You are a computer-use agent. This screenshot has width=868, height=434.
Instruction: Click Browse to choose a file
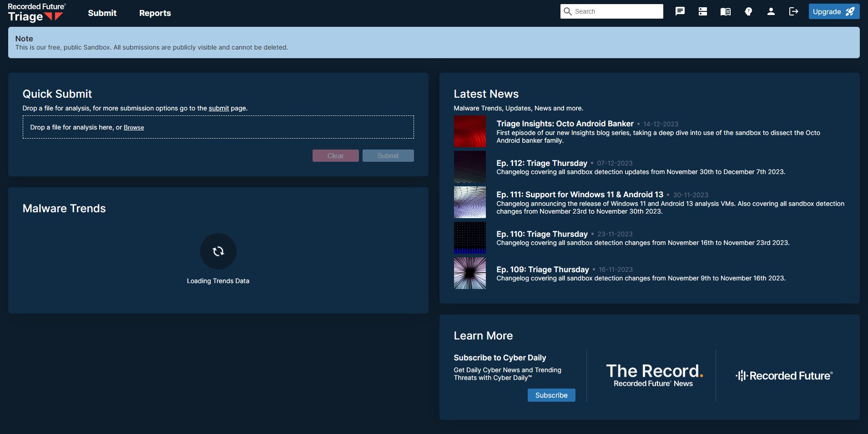tap(134, 127)
